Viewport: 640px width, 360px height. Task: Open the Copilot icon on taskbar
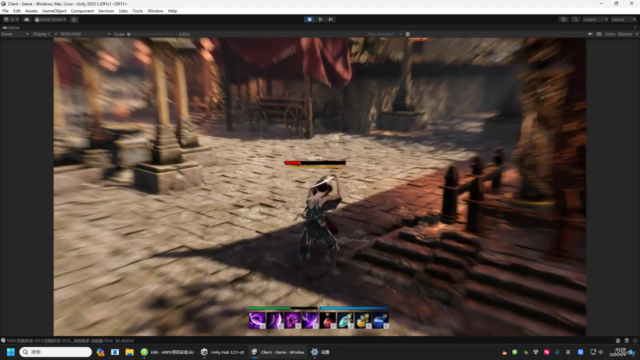coord(100,352)
